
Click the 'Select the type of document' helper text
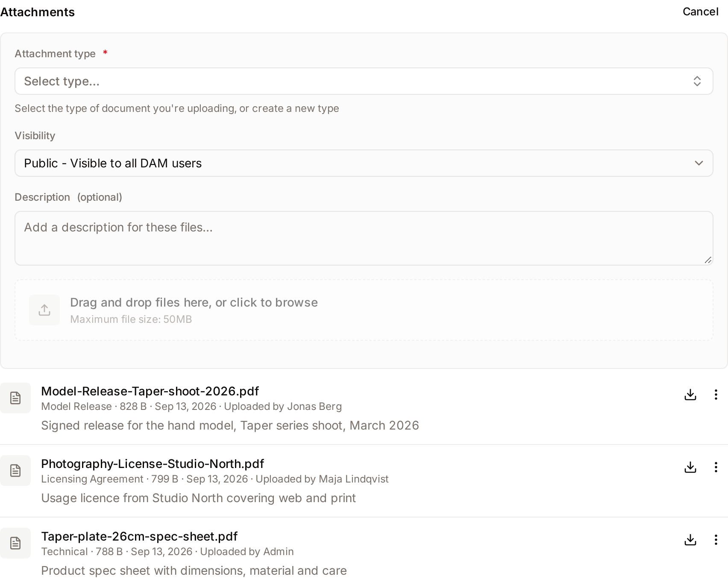point(177,108)
